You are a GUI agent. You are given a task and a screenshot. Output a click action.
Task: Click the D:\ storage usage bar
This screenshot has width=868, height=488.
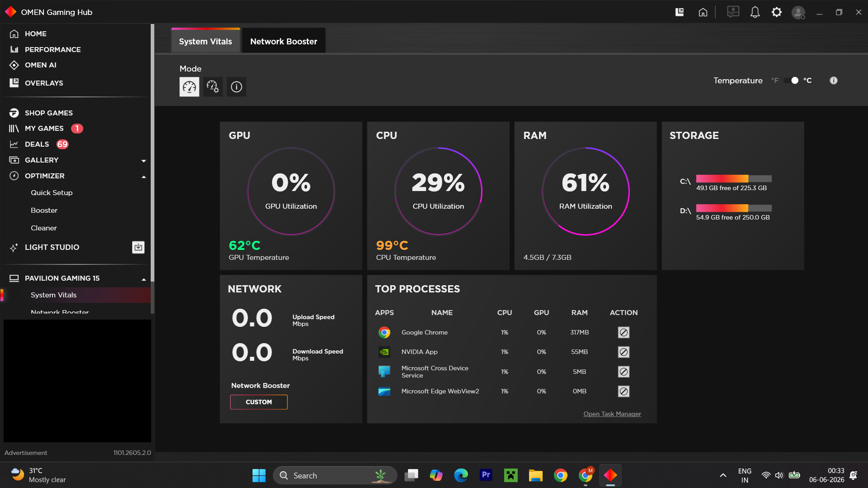pyautogui.click(x=734, y=208)
